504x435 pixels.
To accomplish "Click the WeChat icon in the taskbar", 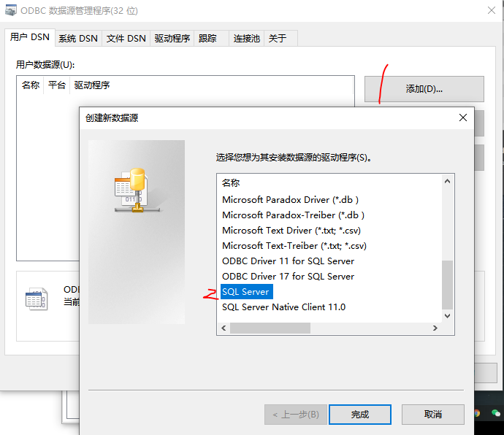I will [496, 413].
